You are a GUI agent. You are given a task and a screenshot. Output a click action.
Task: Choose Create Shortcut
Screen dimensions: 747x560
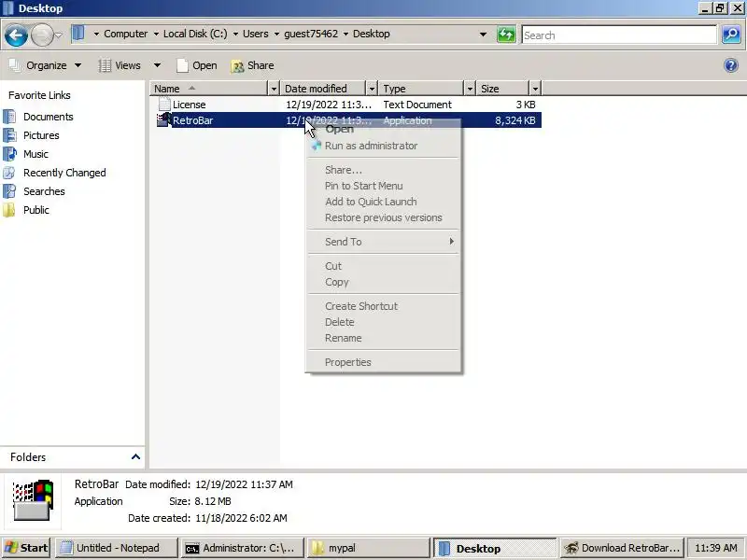[383, 306]
